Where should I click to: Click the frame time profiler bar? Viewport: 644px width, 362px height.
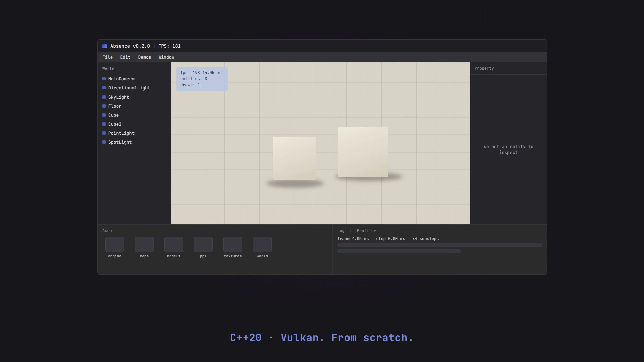point(440,245)
